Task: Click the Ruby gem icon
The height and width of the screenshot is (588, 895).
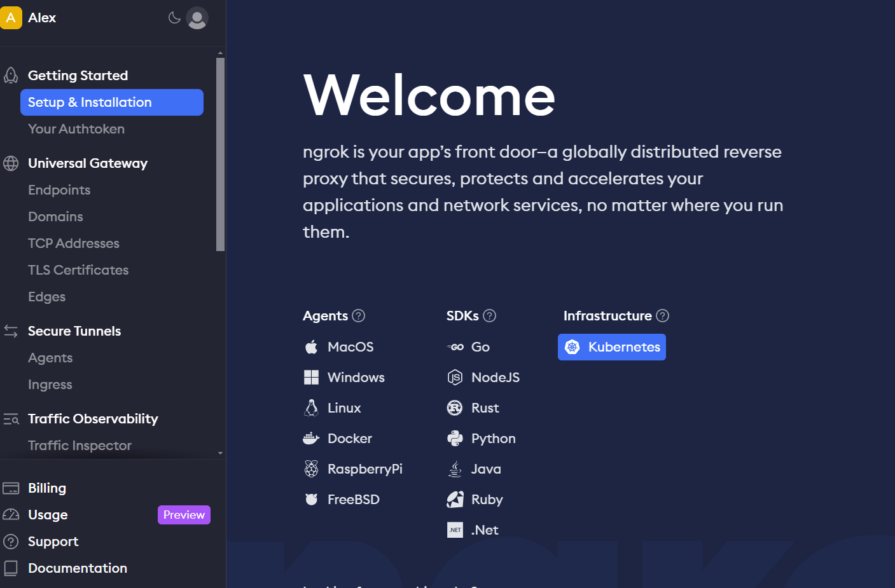Action: point(455,500)
